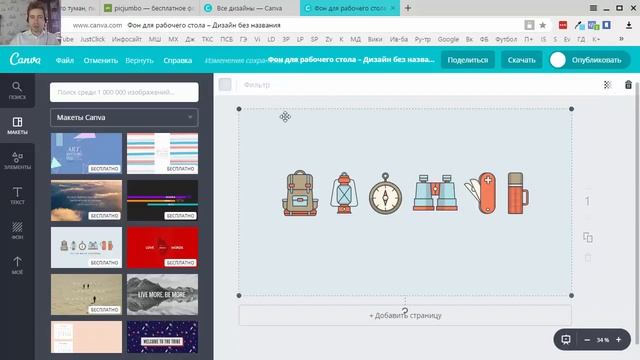Click the browser bookmark star icon

pyautogui.click(x=542, y=25)
